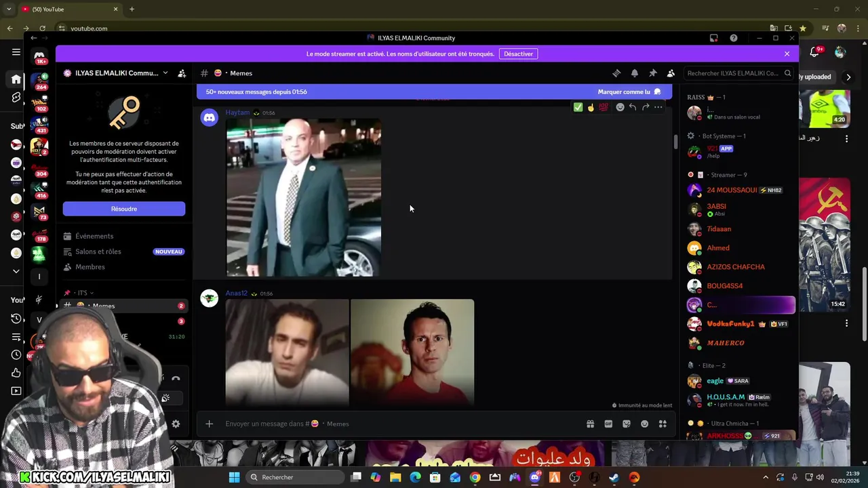The image size is (868, 488).
Task: Click Steam icon on taskbar
Action: tap(614, 477)
